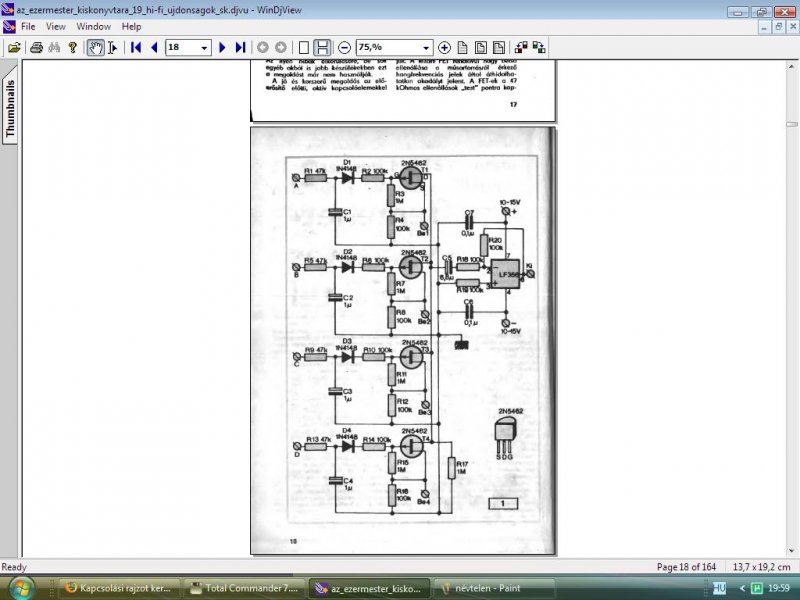Click the grayed Forward navigation arrow
Screen dimensions: 800x600
[x=281, y=47]
